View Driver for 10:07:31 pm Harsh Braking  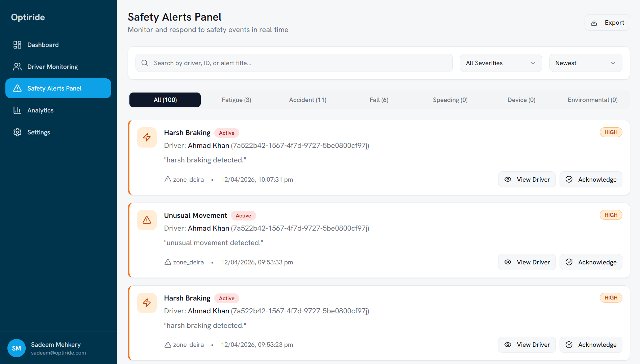[x=527, y=179]
